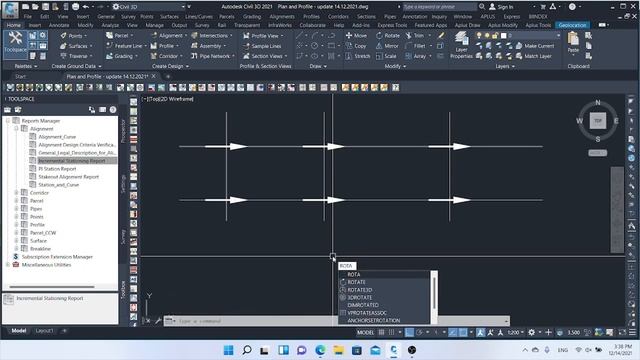Open Incremental Stationing Report in the tree
640x360 pixels.
coord(72,161)
